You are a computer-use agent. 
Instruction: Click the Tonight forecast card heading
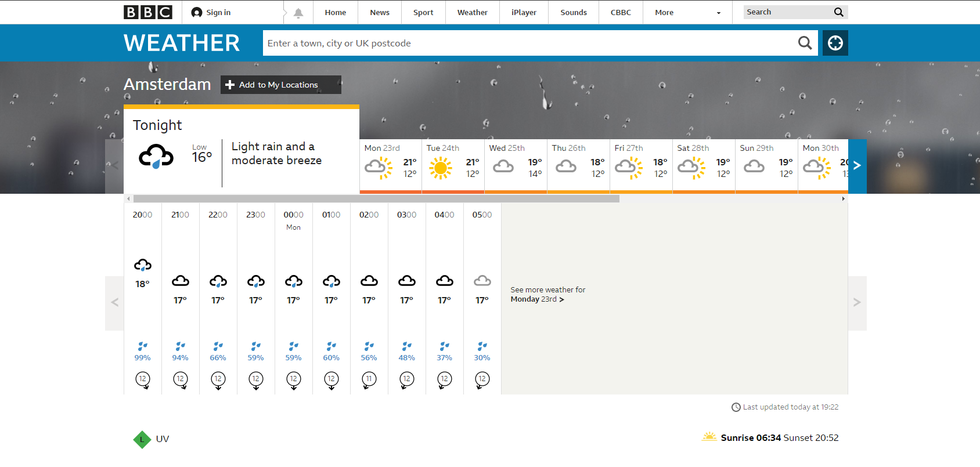tap(157, 125)
